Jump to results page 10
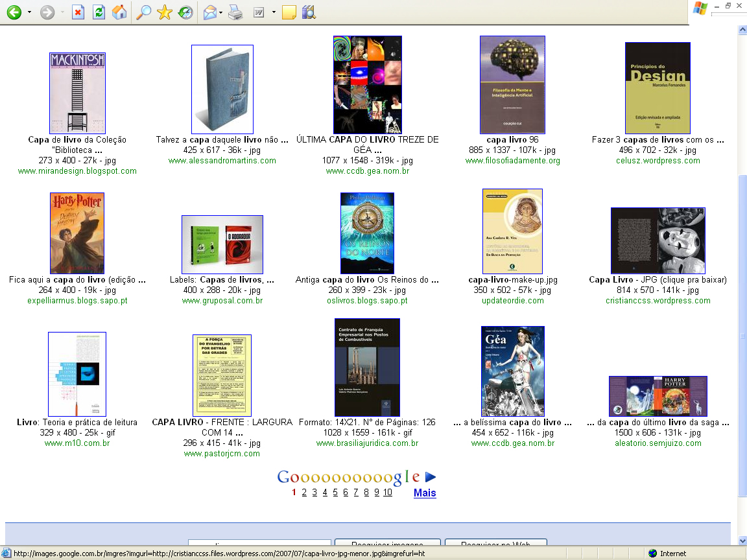 387,493
